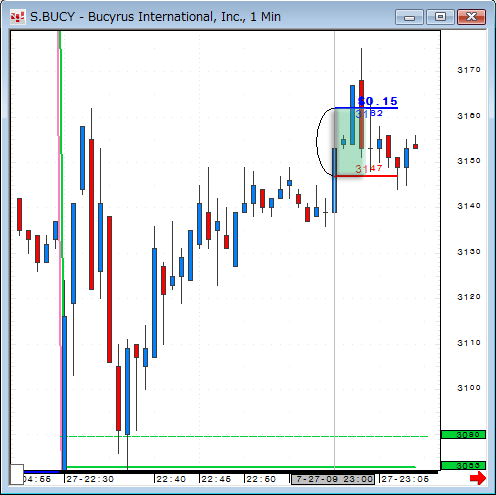Click the red scroll-right arrow
Viewport: 496px width, 495px height.
[477, 478]
